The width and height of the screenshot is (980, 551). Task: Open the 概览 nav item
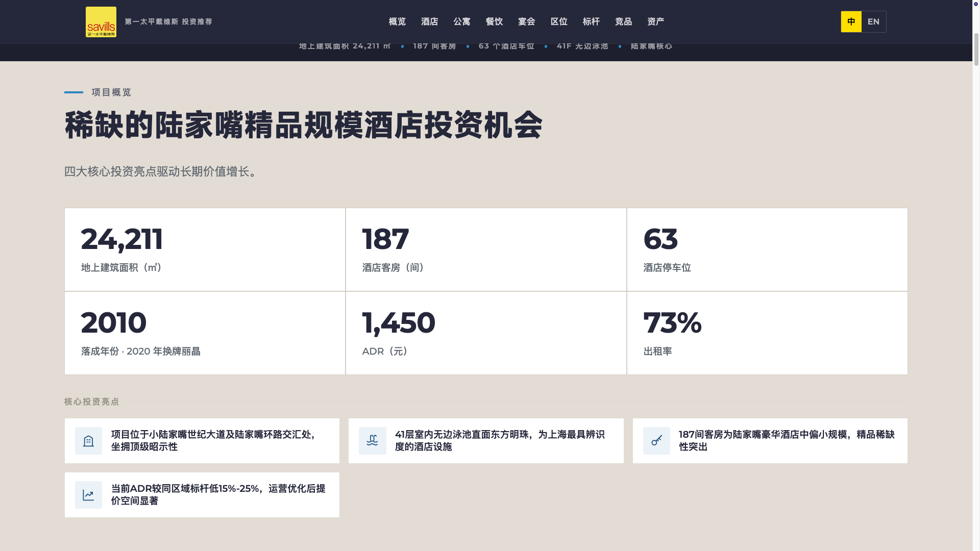click(397, 22)
